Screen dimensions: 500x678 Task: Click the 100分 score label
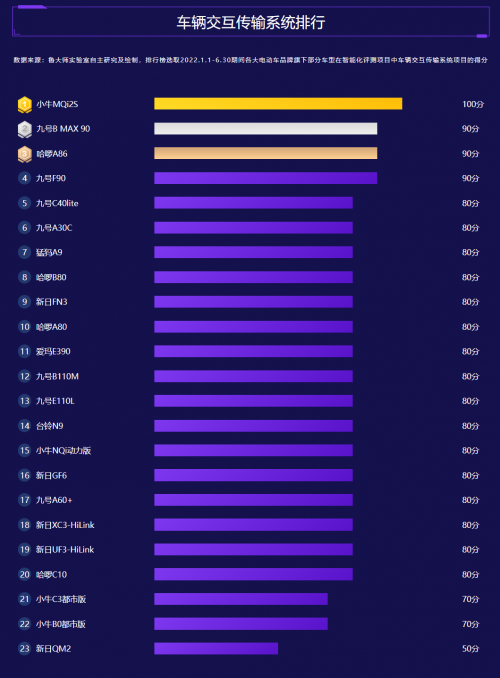point(473,104)
